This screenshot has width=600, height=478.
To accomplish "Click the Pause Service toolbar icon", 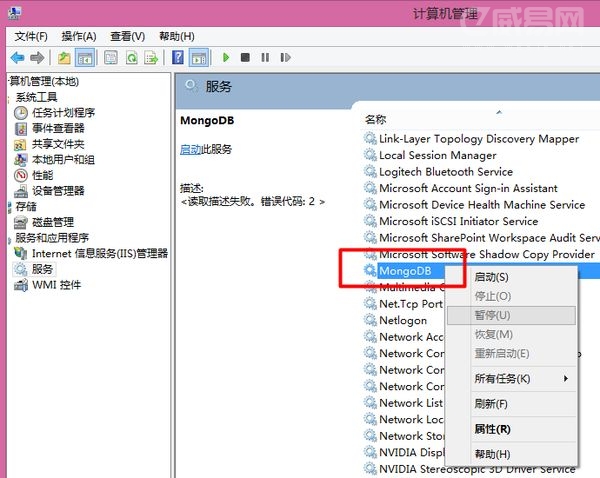I will 265,58.
